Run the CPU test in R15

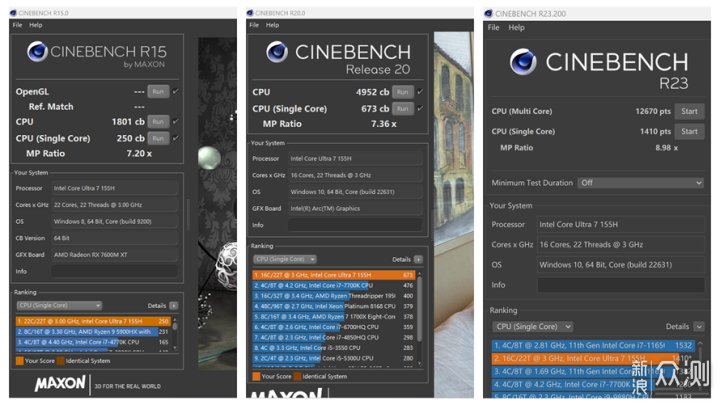click(x=158, y=122)
